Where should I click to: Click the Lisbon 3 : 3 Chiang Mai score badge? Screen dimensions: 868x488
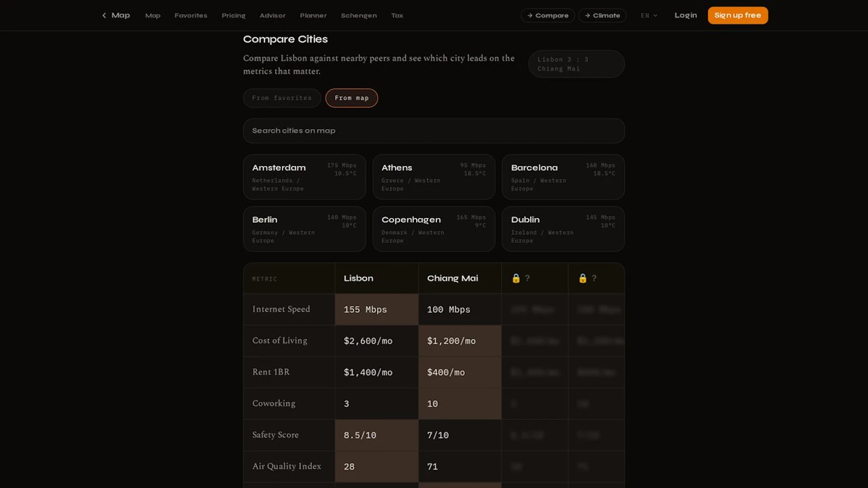(x=577, y=64)
